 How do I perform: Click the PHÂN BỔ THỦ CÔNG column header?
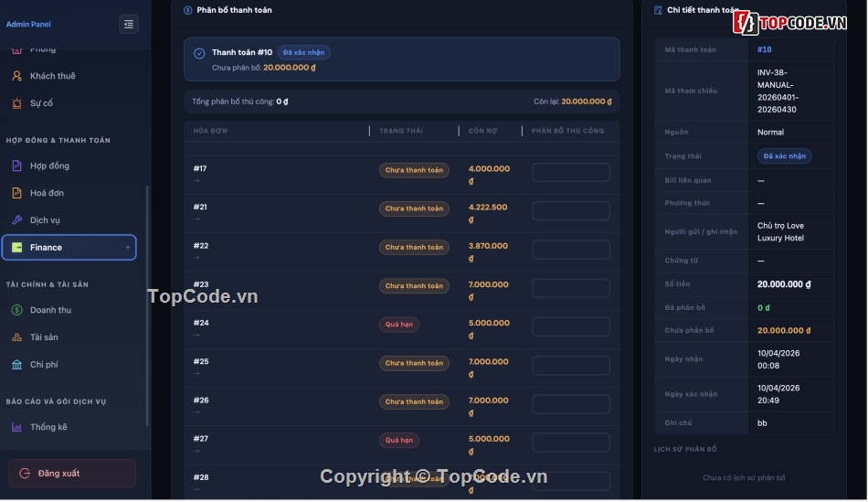pyautogui.click(x=568, y=132)
